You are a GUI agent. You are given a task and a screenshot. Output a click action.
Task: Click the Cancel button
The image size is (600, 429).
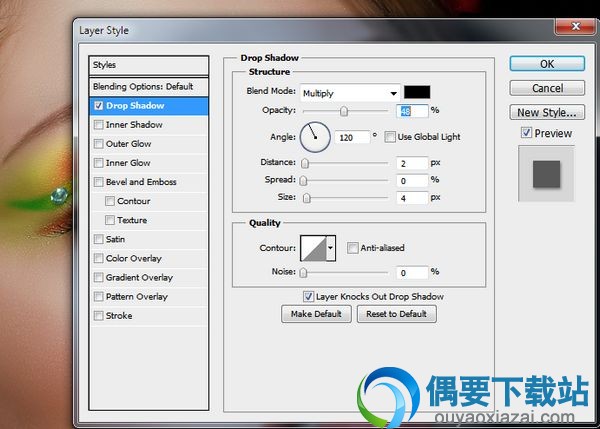click(x=547, y=88)
